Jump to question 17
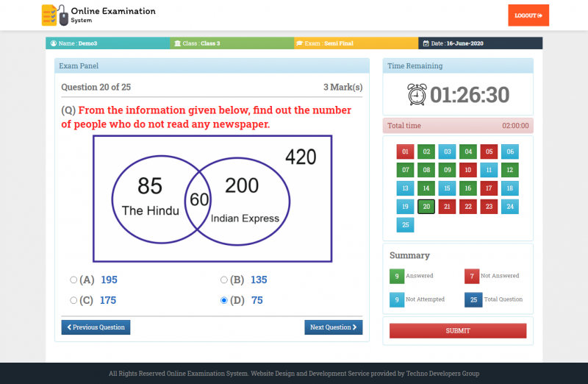588x384 pixels. (489, 188)
